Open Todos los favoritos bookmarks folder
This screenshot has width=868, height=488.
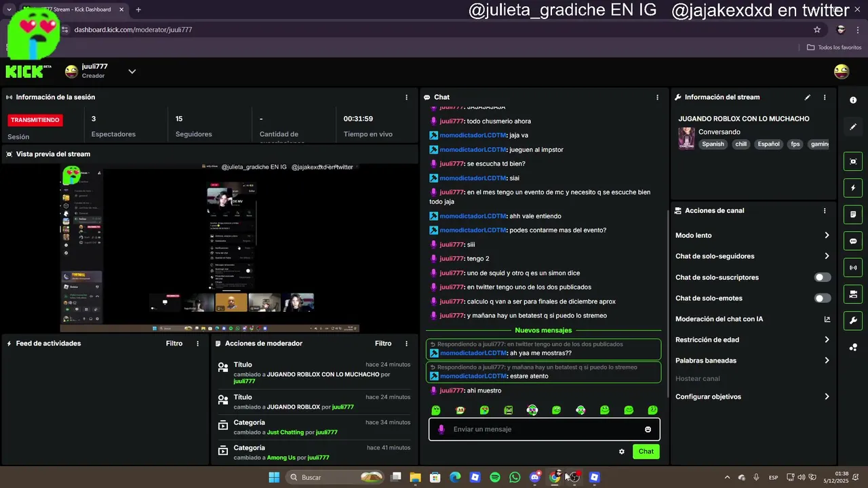[x=834, y=47]
